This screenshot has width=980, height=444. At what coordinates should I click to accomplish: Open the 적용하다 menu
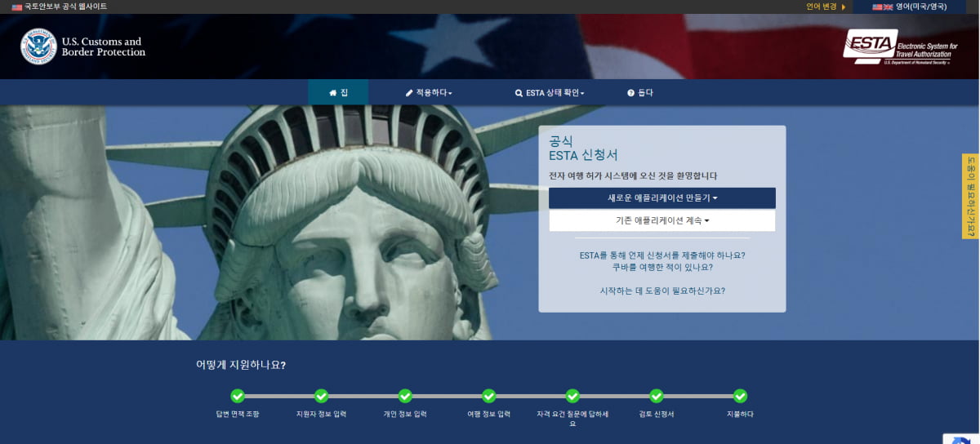(429, 92)
